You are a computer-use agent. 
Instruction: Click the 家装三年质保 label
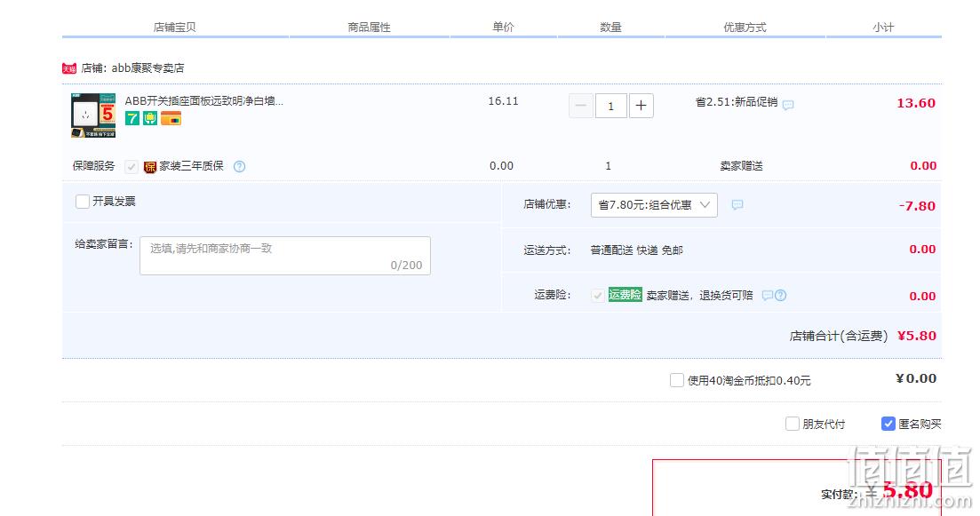tap(191, 166)
